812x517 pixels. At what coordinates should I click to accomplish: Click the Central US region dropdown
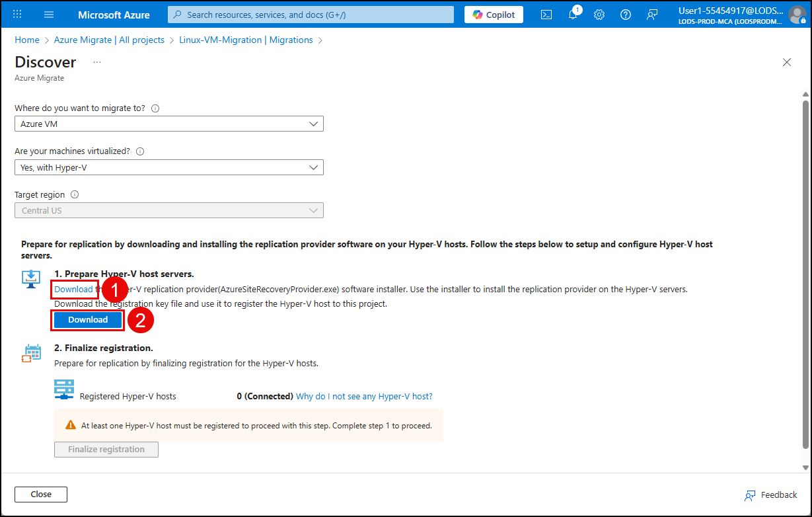point(169,210)
